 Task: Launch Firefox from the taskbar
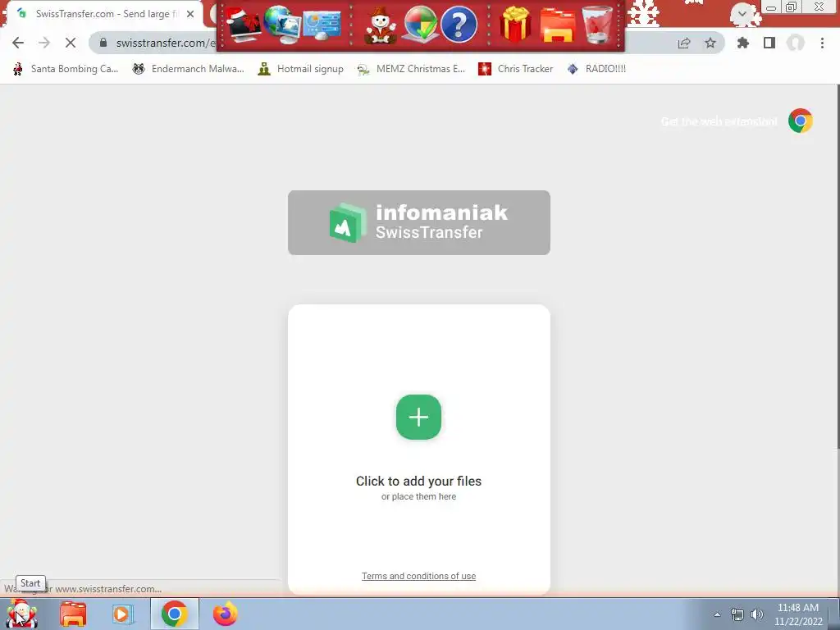225,614
